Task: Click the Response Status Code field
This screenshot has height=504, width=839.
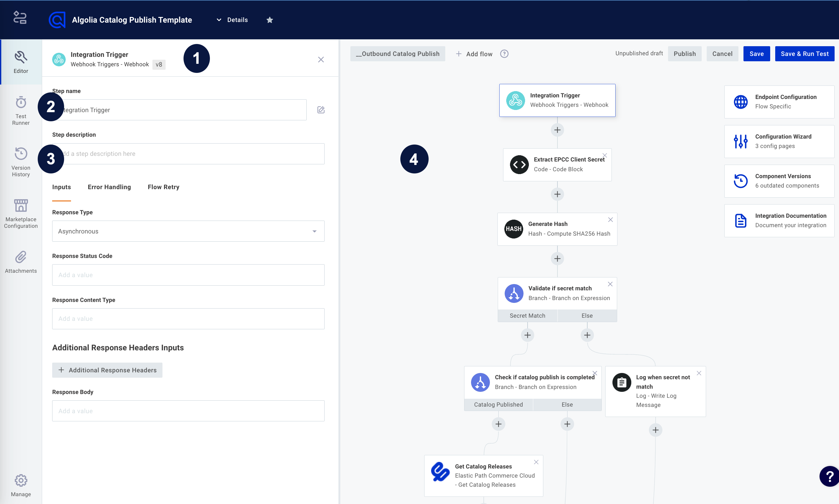Action: coord(188,275)
